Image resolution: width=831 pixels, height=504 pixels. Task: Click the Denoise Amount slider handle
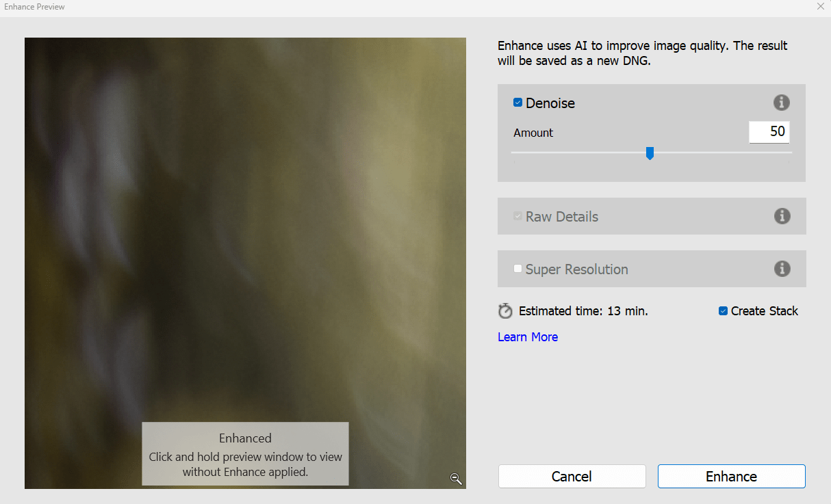click(650, 153)
